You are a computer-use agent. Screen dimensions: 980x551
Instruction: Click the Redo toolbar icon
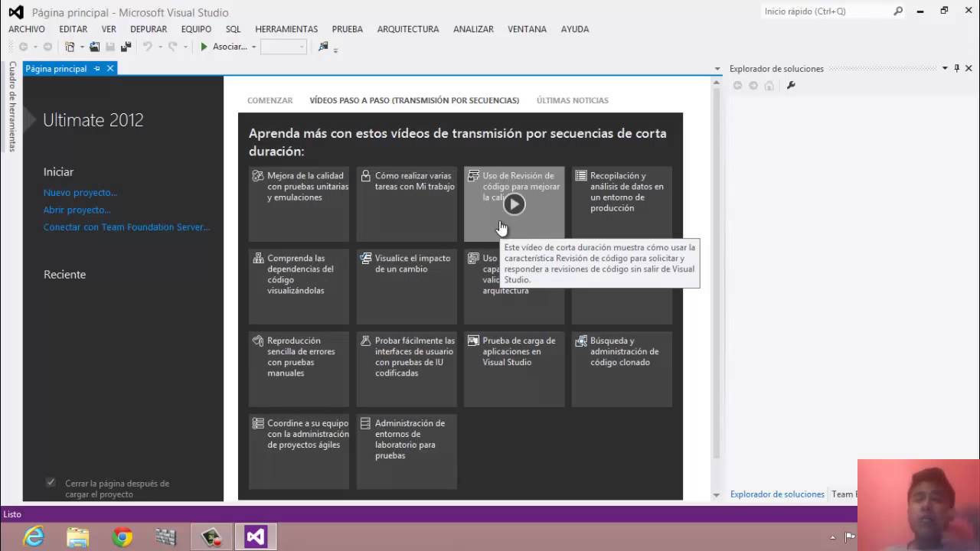[x=173, y=47]
